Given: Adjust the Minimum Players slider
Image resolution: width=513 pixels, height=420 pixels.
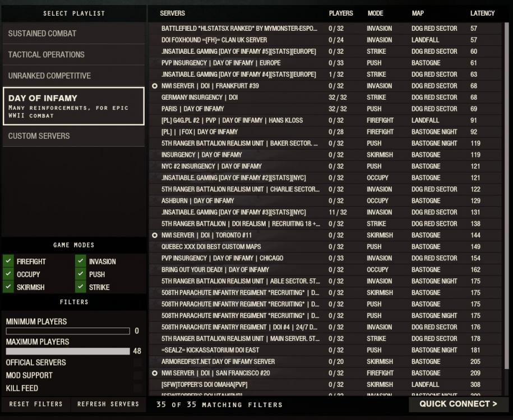Looking at the screenshot, I should [x=68, y=331].
